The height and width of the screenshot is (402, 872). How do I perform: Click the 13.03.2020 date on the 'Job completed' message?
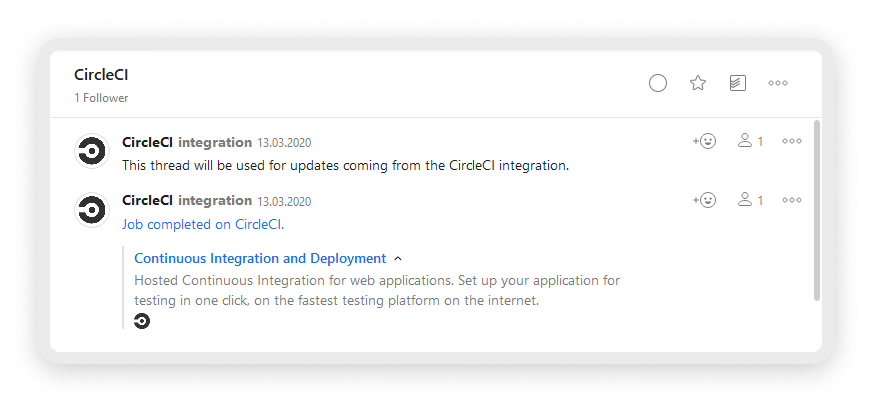[284, 201]
